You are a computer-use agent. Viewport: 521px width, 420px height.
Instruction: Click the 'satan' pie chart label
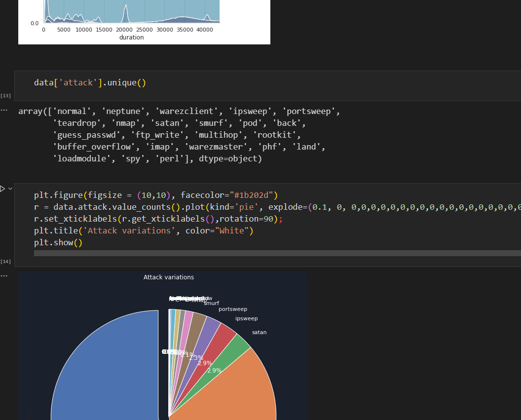(259, 332)
